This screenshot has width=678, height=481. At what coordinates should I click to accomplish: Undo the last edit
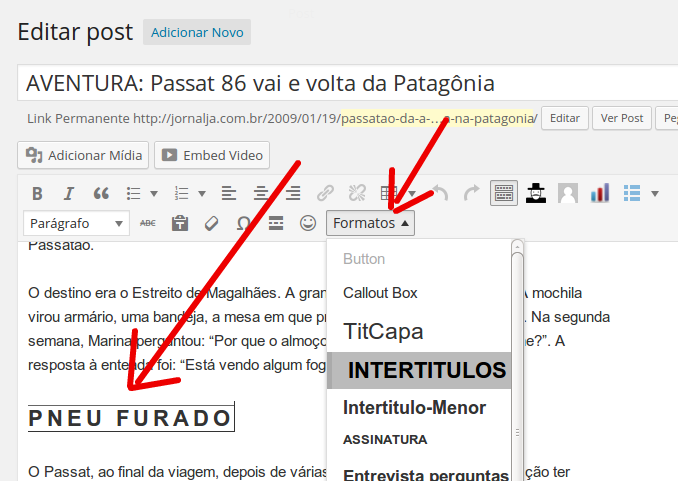[x=440, y=193]
